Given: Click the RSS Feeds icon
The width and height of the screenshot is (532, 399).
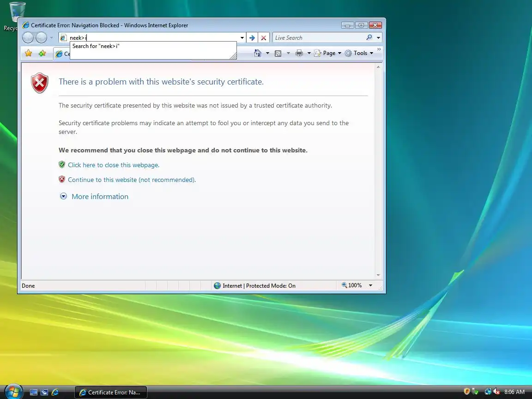Looking at the screenshot, I should click(278, 53).
